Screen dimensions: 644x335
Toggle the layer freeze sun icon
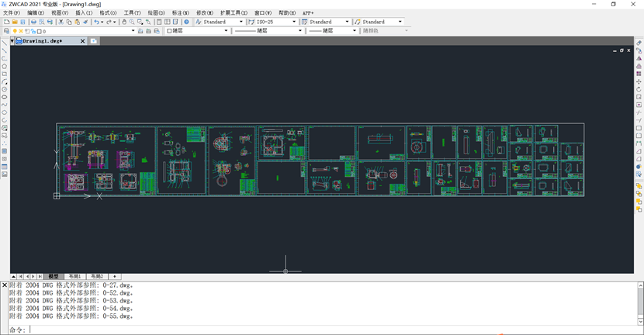[21, 31]
